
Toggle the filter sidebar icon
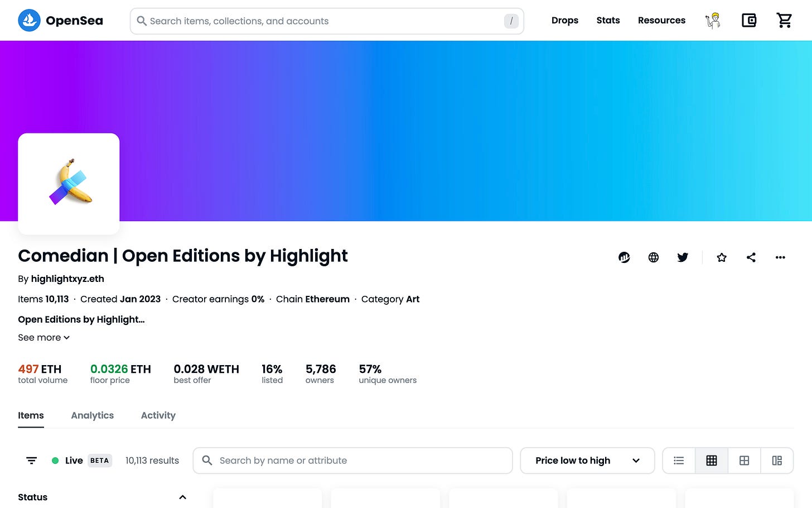(32, 461)
